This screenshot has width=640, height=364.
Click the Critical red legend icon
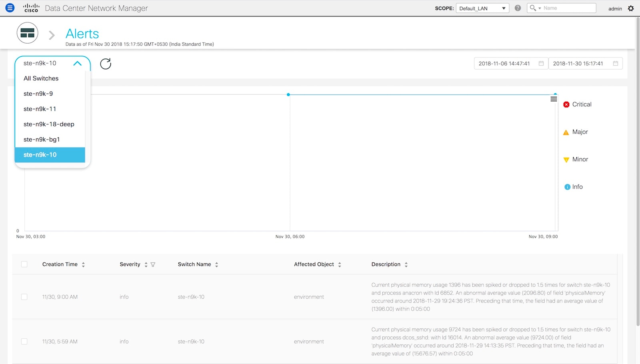coord(566,104)
